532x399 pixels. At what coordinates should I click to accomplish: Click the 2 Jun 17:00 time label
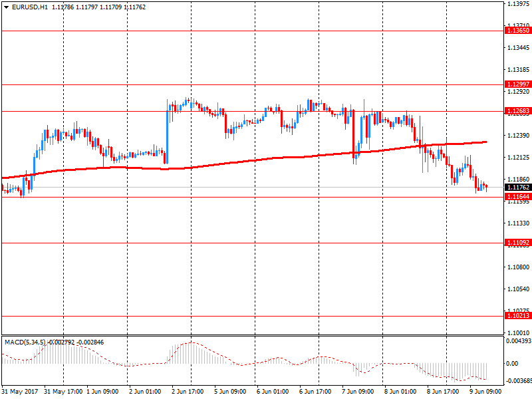pyautogui.click(x=188, y=392)
